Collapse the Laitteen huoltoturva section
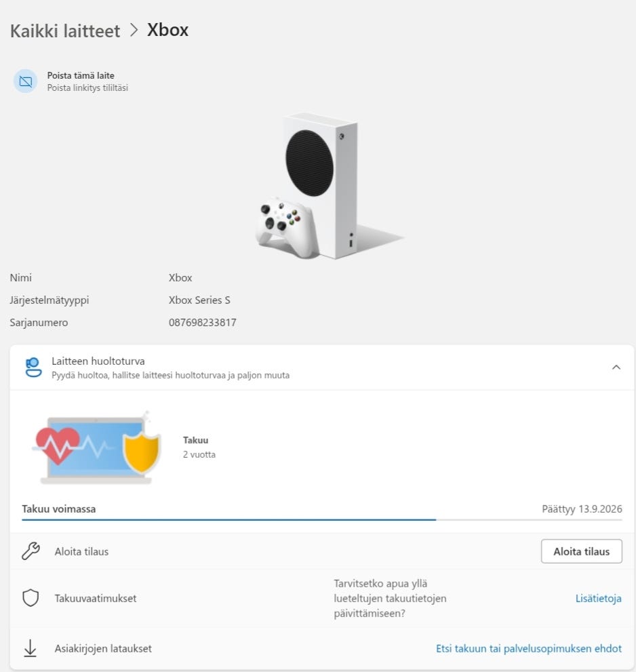Image resolution: width=636 pixels, height=672 pixels. [x=616, y=367]
